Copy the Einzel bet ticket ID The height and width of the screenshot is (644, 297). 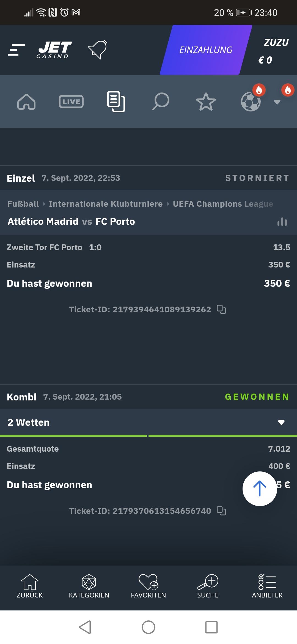click(x=221, y=309)
